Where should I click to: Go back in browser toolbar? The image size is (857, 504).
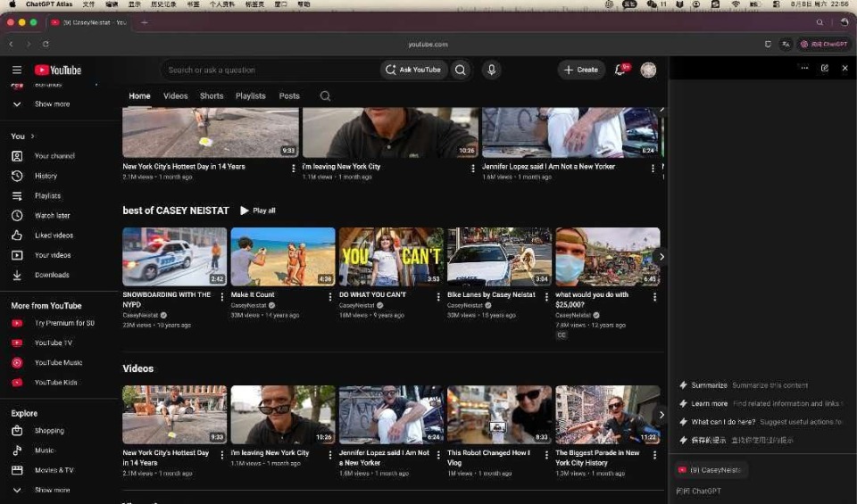pyautogui.click(x=11, y=45)
